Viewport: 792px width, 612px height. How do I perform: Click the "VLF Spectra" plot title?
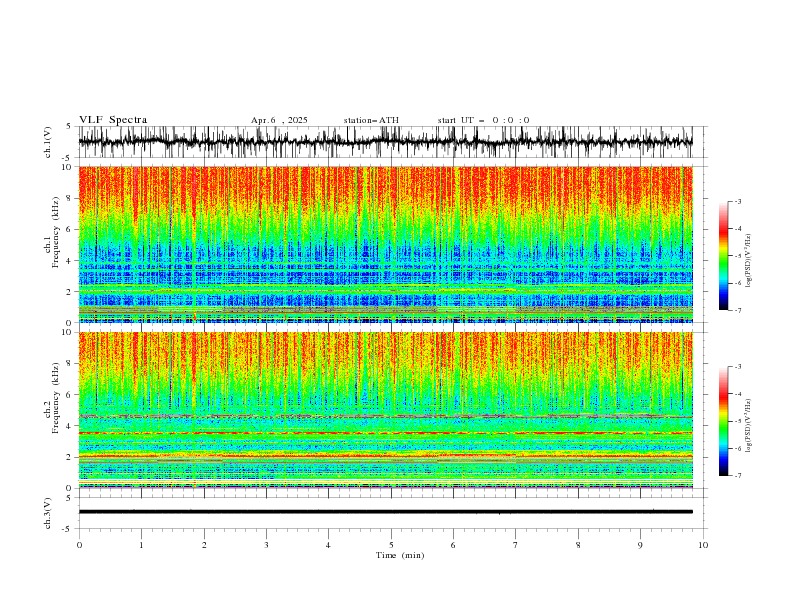(113, 120)
